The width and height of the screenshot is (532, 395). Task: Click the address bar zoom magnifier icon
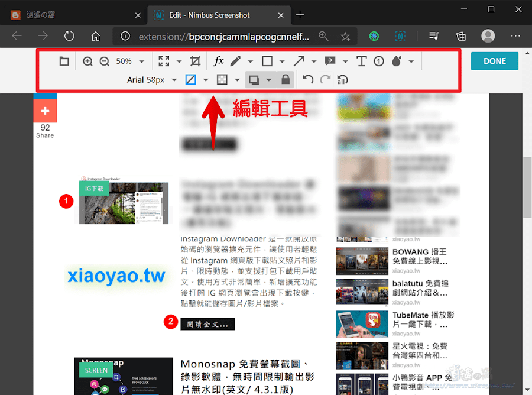pyautogui.click(x=323, y=36)
